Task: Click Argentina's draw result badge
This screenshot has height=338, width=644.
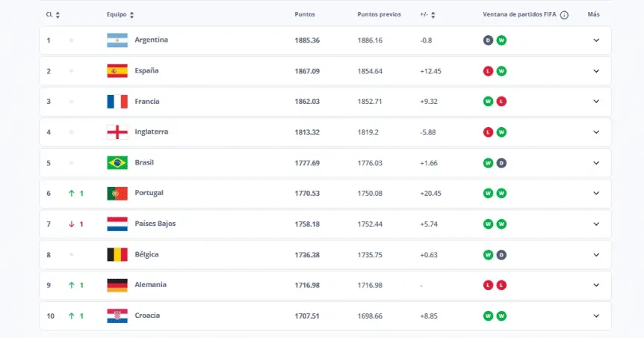Action: (488, 40)
